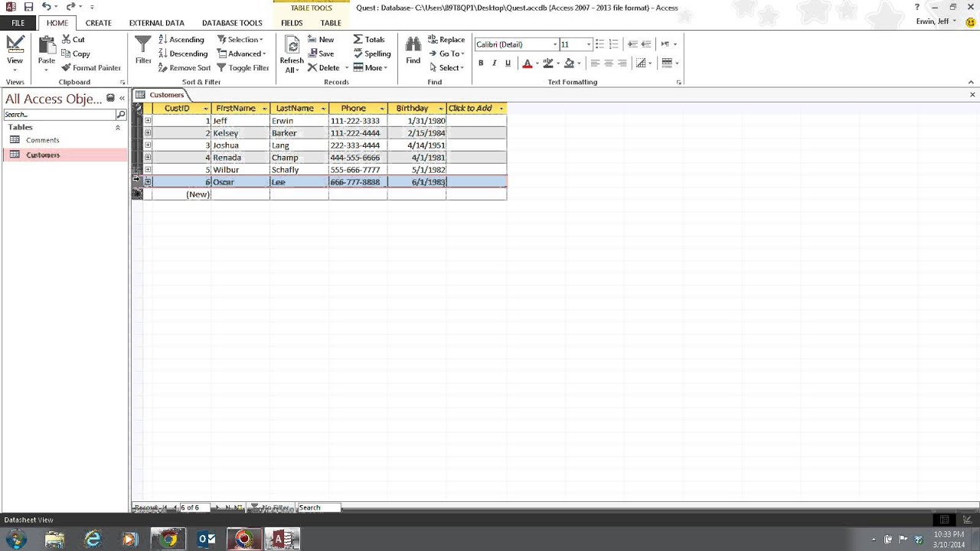Open the FILE tab
Image resolution: width=980 pixels, height=551 pixels.
point(18,22)
